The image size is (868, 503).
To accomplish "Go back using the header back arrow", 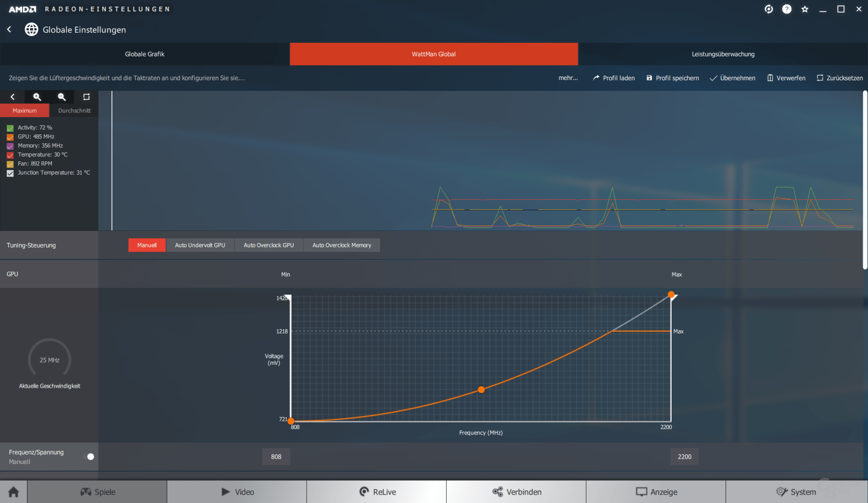I will coord(9,29).
